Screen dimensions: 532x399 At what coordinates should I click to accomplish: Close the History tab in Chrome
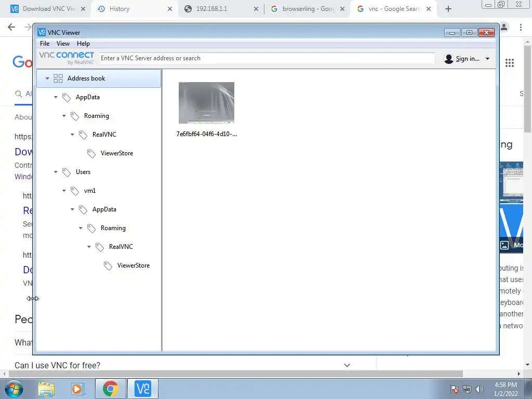click(x=170, y=9)
